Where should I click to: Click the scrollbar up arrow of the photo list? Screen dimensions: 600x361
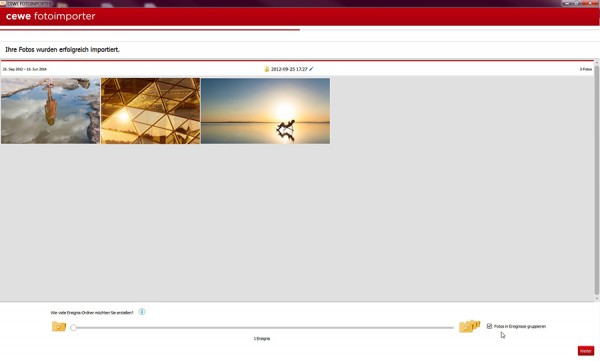point(596,62)
